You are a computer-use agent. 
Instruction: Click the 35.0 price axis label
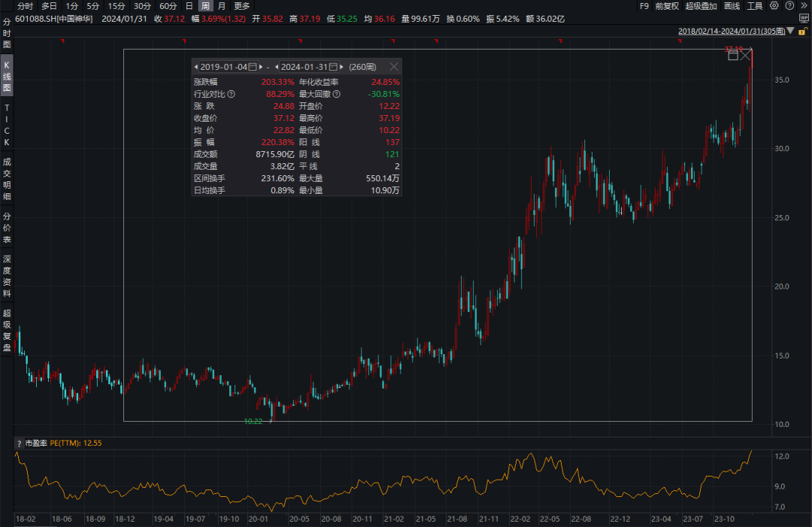click(782, 80)
